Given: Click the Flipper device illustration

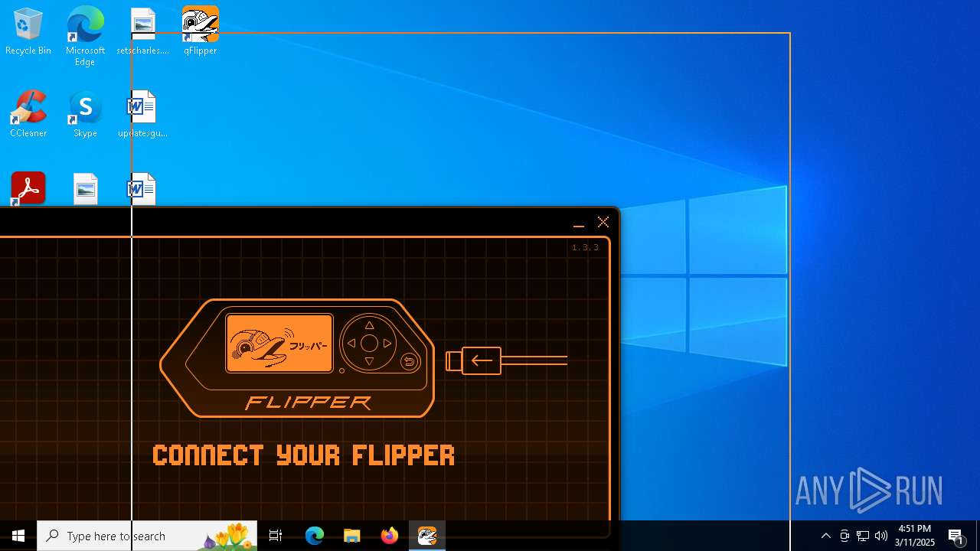Looking at the screenshot, I should click(297, 358).
